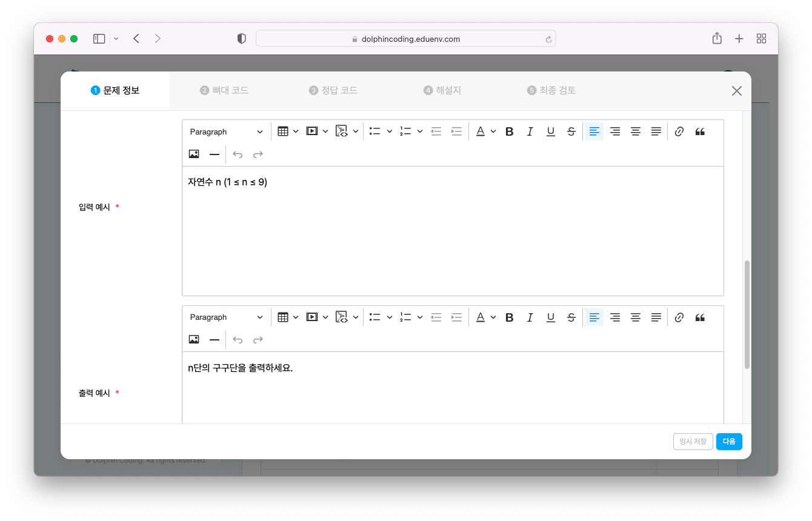Toggle underline in 입력 예시 editor

(x=551, y=131)
